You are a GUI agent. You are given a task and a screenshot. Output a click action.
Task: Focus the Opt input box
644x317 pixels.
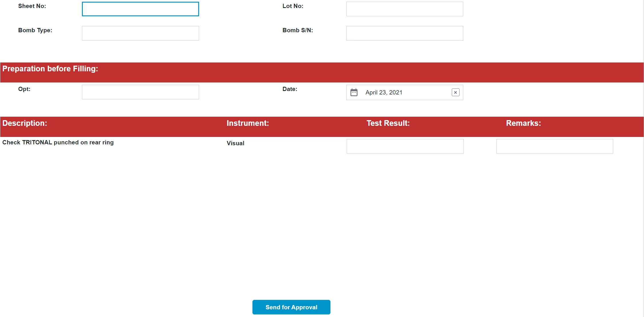[x=140, y=92]
